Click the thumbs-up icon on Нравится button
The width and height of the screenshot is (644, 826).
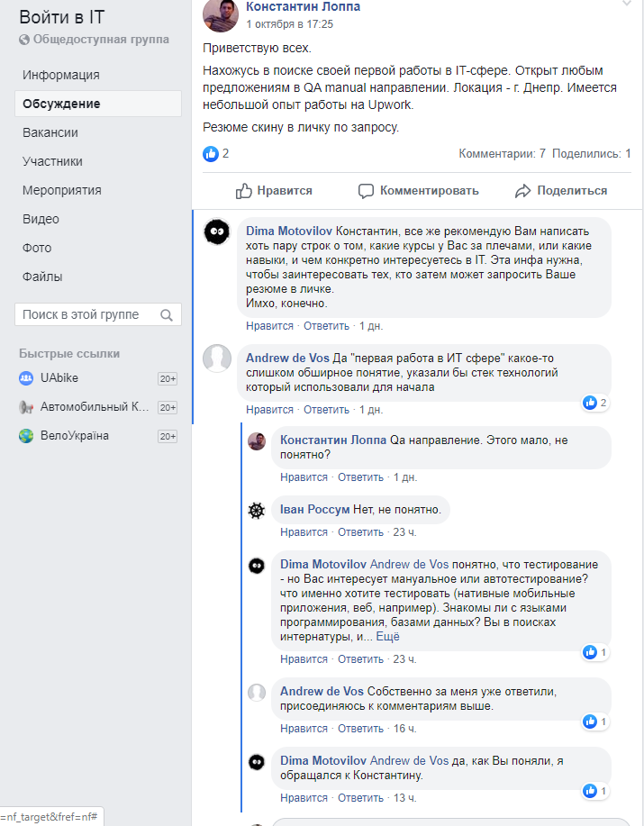tap(243, 191)
